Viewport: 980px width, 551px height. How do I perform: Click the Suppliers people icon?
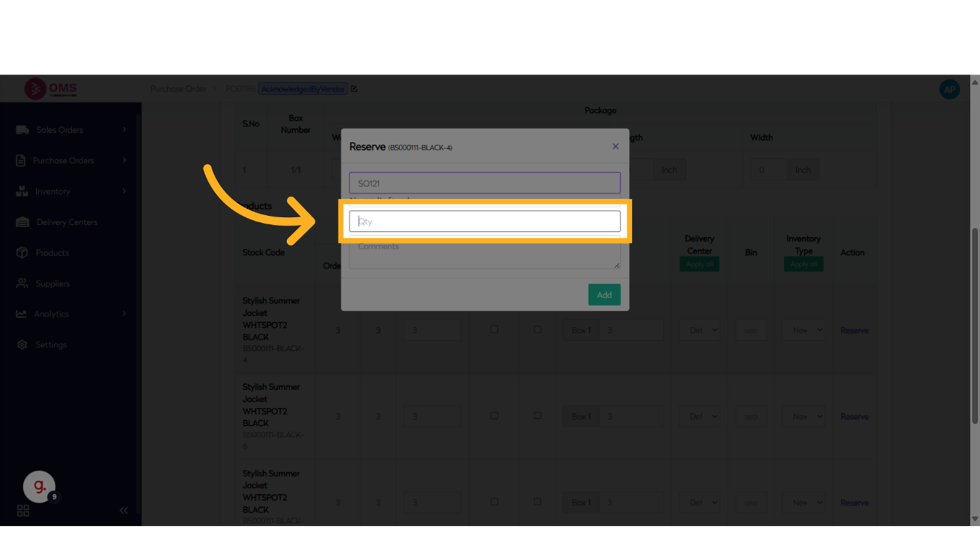[22, 283]
